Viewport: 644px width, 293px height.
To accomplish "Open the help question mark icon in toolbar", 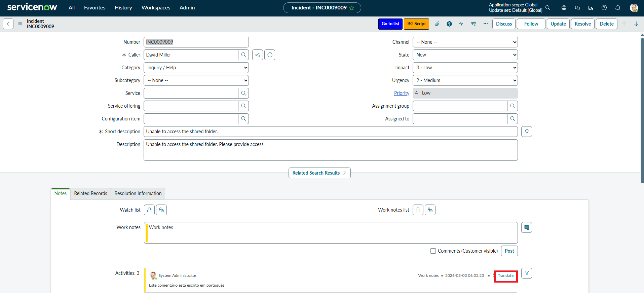I will coord(449,24).
